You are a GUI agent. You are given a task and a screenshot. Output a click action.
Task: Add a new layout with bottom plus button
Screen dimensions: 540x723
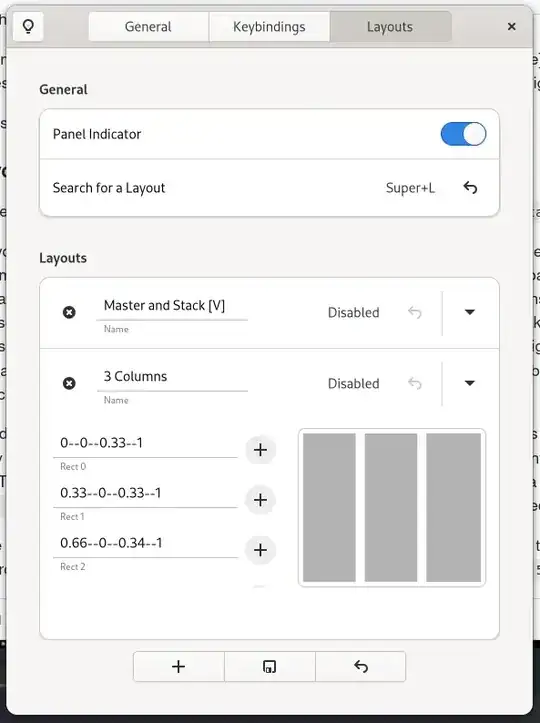(x=178, y=666)
